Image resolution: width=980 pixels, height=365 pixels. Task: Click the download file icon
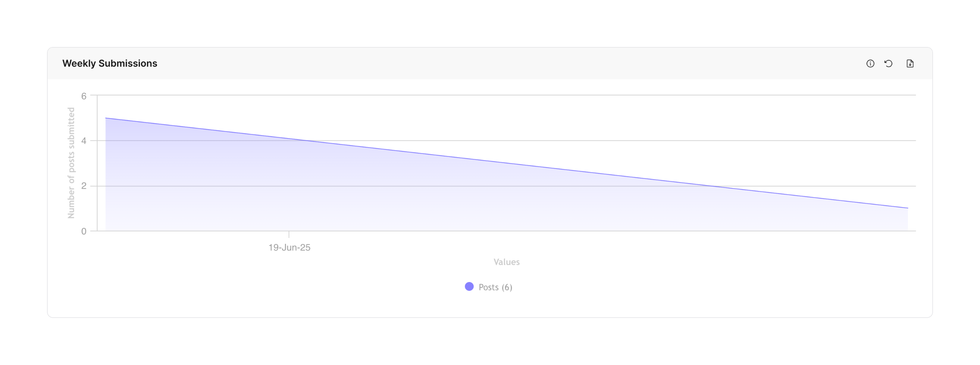(909, 64)
